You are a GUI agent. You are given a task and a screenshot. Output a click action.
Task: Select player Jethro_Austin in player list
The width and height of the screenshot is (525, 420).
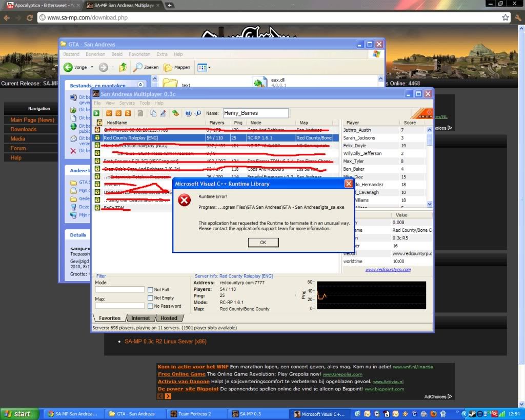[357, 130]
